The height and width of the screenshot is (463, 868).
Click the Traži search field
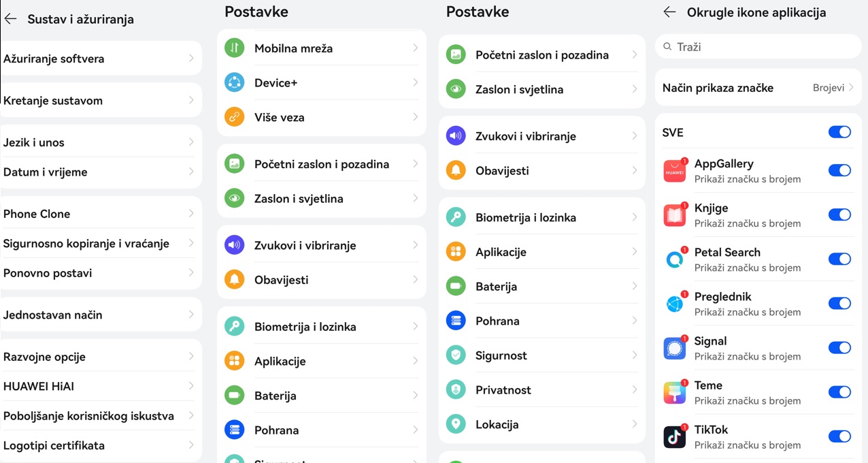[x=757, y=47]
